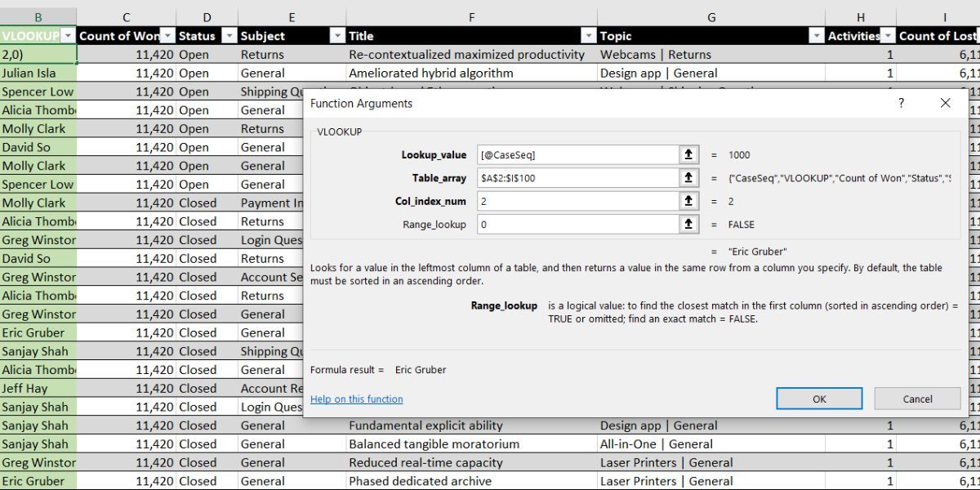
Task: Select the cell containing 2,0)
Action: (38, 54)
